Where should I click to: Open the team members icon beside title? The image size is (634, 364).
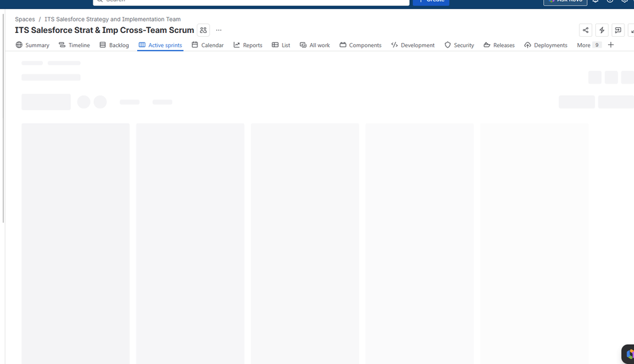[x=203, y=30]
